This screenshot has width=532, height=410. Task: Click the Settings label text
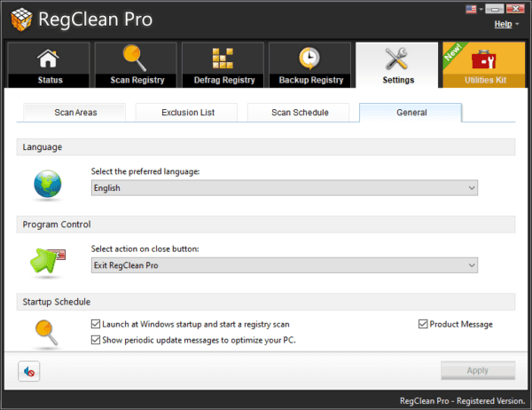(x=398, y=80)
